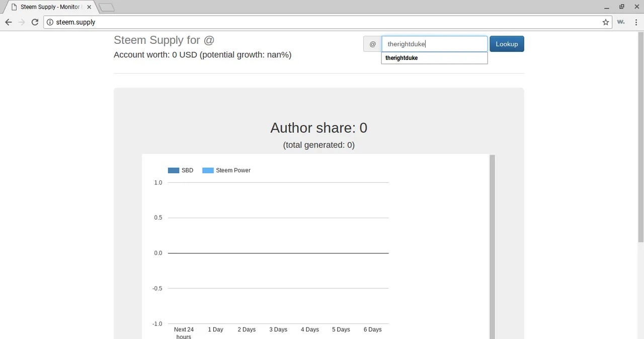Choose therightduke autocomplete suggestion
Viewport: 644px width, 339px height.
434,58
